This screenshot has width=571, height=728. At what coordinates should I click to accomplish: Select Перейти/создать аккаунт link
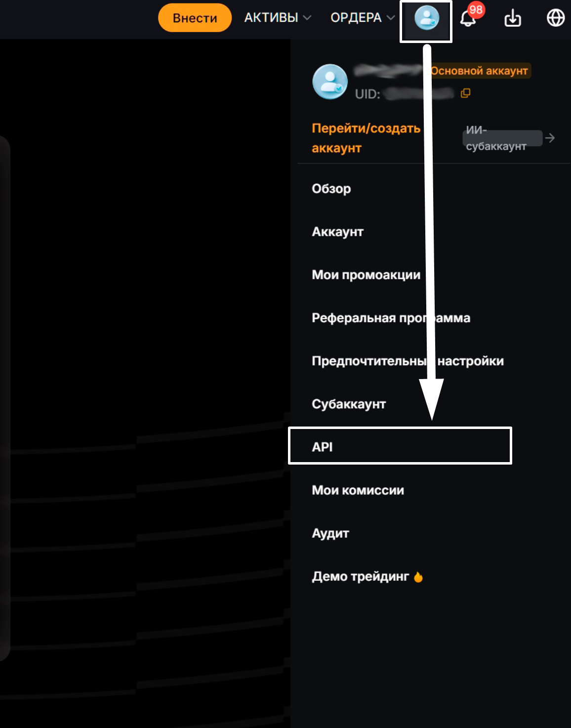366,138
